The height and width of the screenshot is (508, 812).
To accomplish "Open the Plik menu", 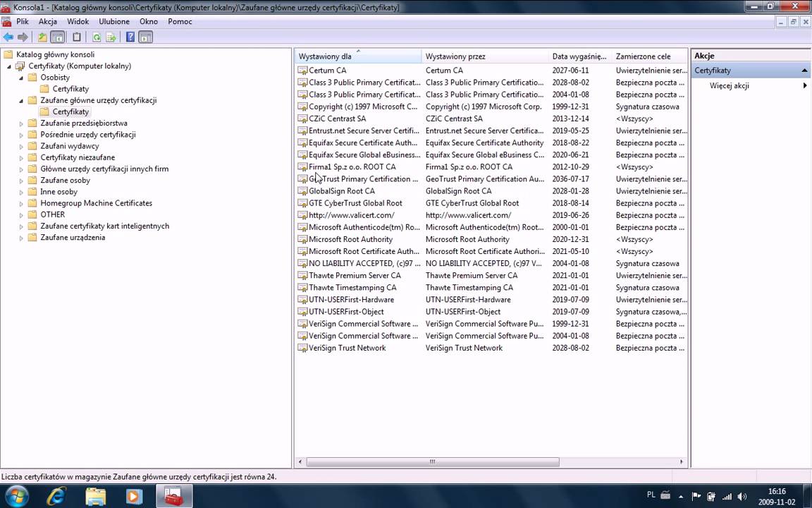I will click(x=23, y=21).
